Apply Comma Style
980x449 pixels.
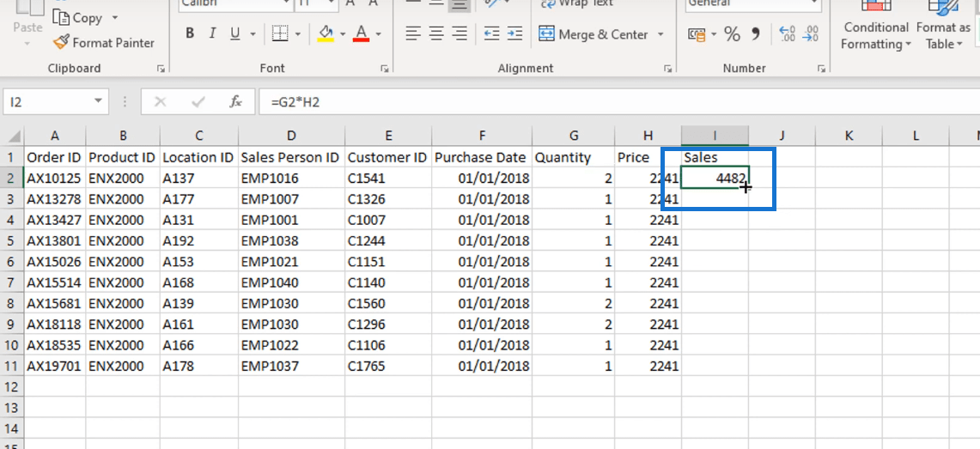click(x=756, y=33)
